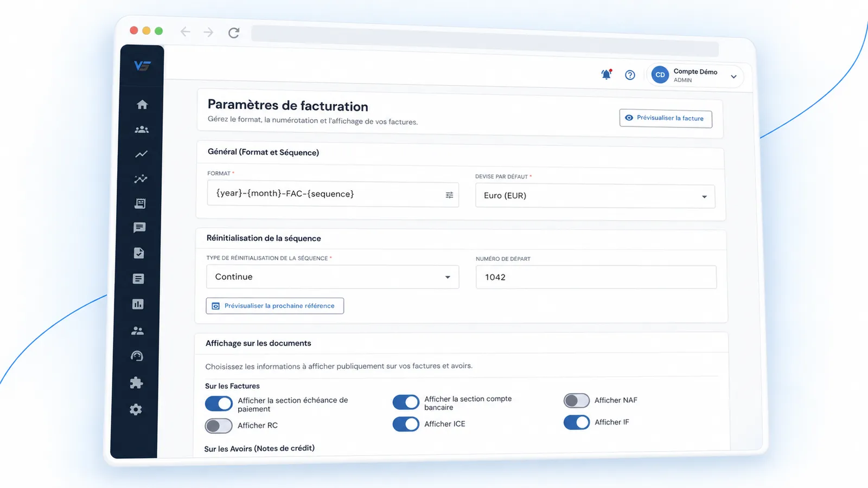The width and height of the screenshot is (868, 488).
Task: Open the puzzle-piece integrations sidebar icon
Action: pos(136,383)
